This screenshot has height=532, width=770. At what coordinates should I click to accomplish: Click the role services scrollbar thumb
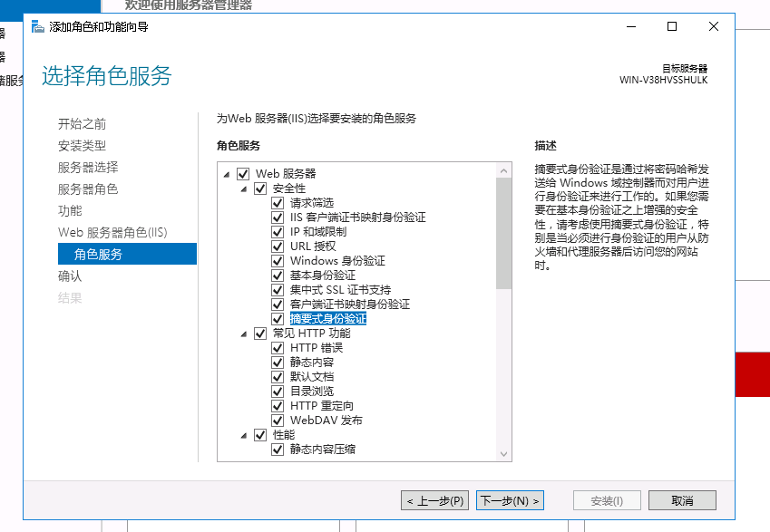point(503,234)
